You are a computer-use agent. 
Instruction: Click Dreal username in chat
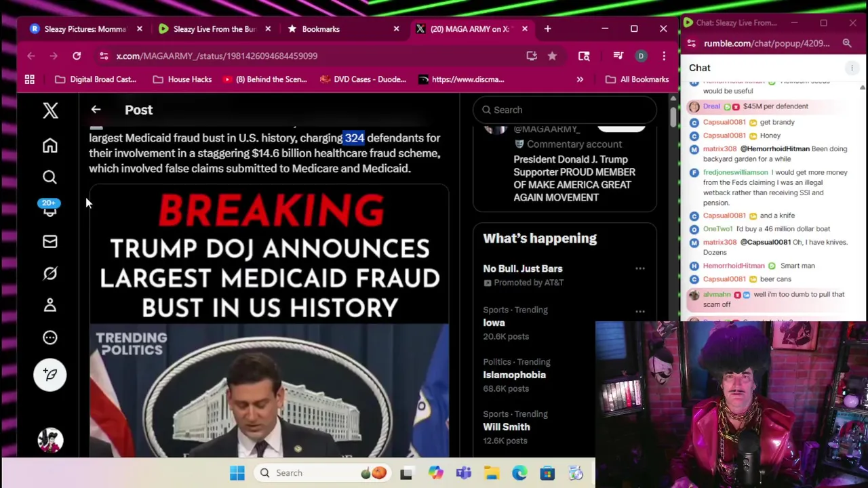coord(711,106)
